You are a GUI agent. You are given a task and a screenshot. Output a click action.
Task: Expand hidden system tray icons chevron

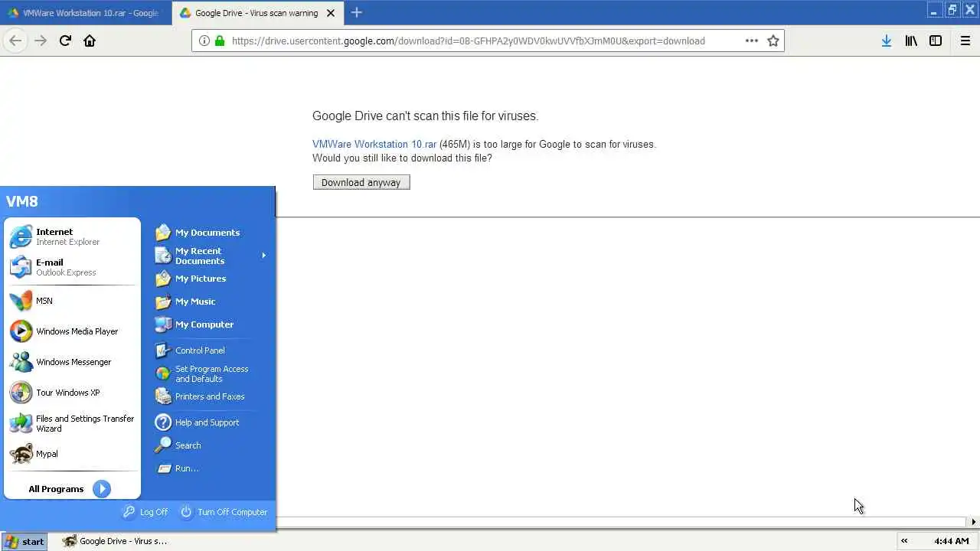(x=904, y=541)
